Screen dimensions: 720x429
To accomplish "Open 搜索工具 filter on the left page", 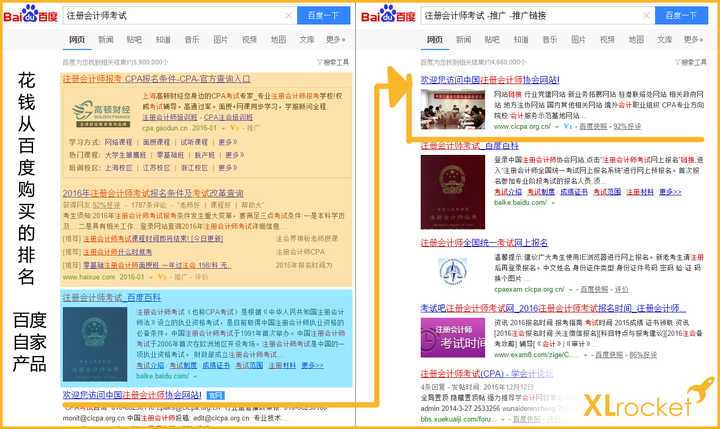I will pos(333,62).
